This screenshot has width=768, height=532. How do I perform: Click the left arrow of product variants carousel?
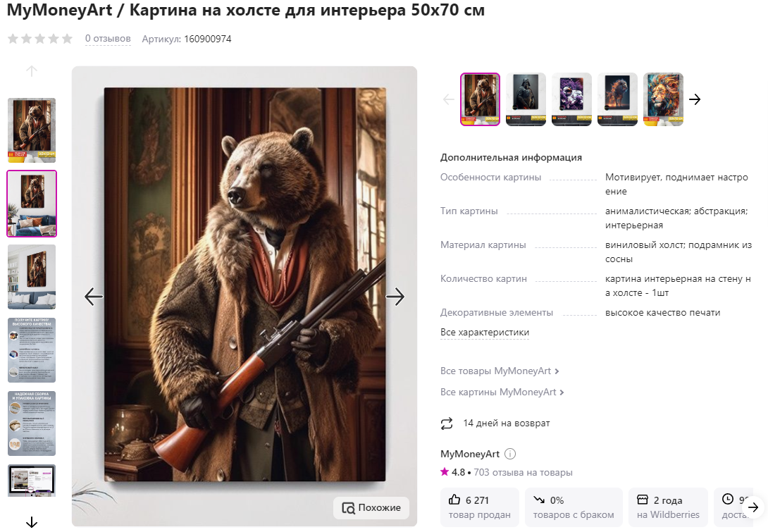tap(449, 99)
